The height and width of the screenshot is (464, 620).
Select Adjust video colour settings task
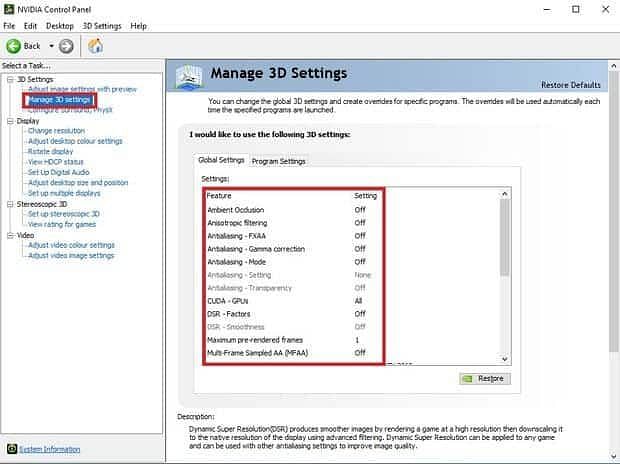(x=71, y=245)
